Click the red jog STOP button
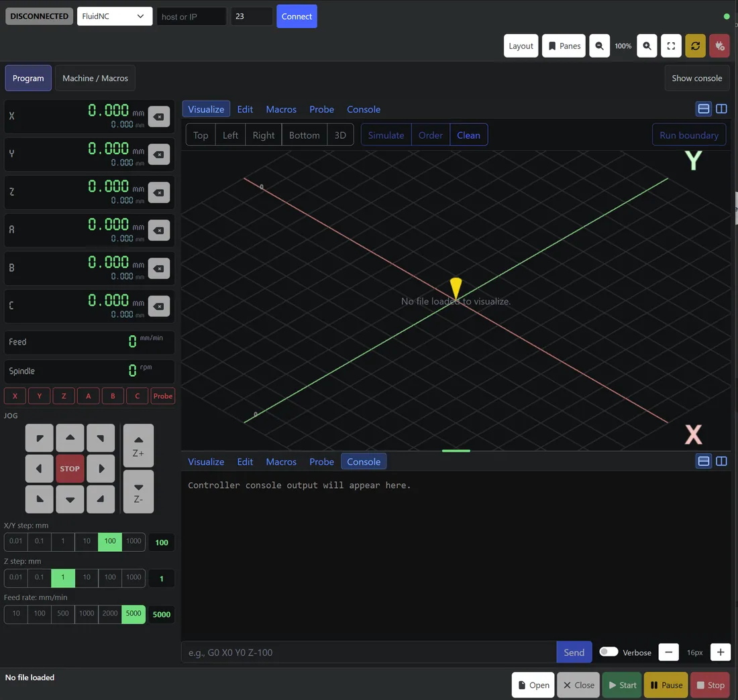Image resolution: width=738 pixels, height=700 pixels. (x=70, y=469)
